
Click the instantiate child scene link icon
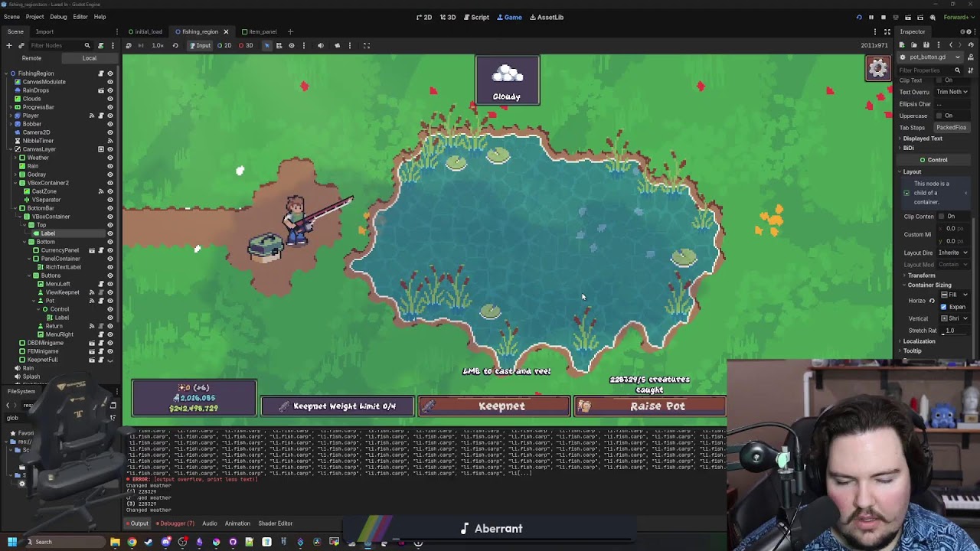[x=21, y=45]
